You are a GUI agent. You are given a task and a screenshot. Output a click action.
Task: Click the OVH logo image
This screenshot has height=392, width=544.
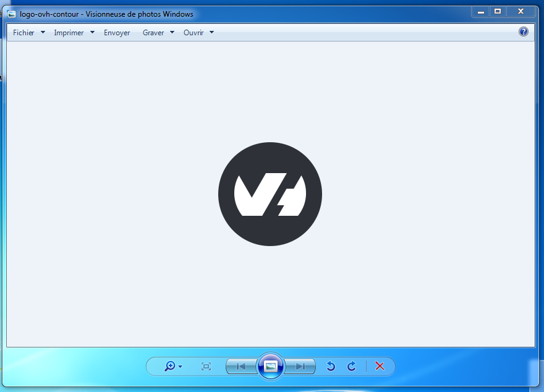pyautogui.click(x=270, y=194)
